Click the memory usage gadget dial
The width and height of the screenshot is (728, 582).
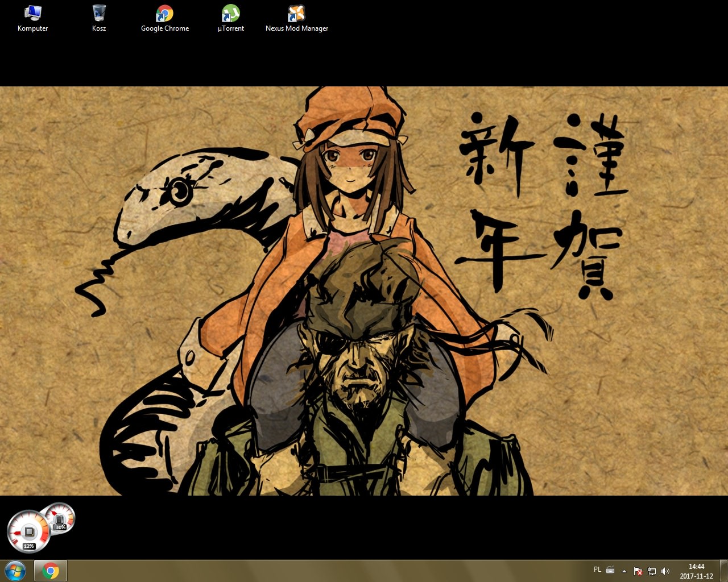(60, 519)
